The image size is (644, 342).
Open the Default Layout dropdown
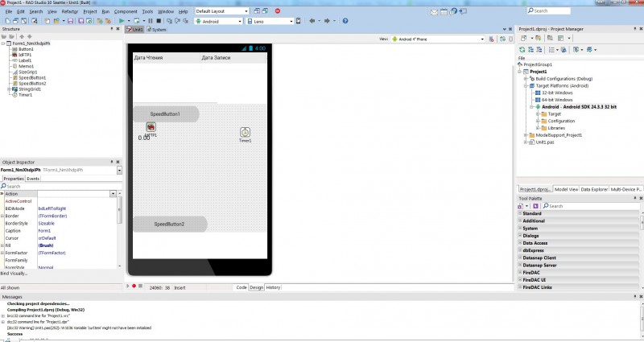click(246, 11)
